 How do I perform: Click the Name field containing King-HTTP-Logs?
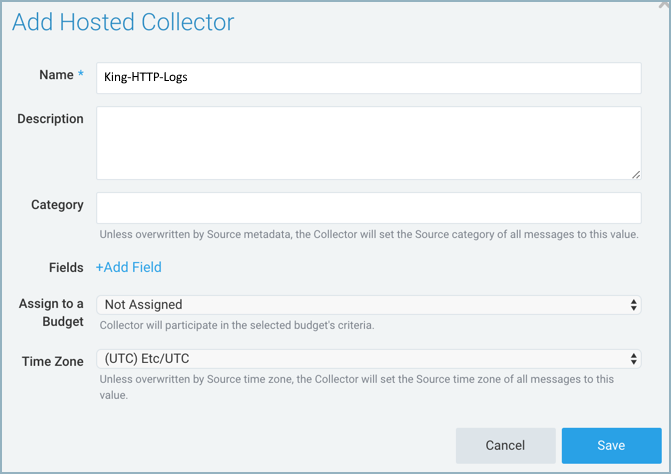368,78
